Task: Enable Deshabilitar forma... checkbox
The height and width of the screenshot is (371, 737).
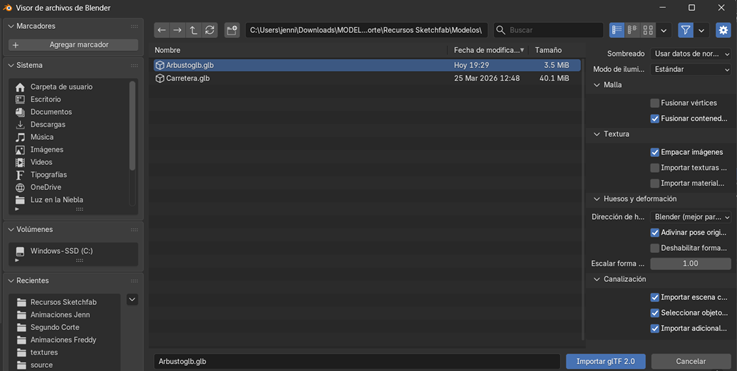Action: click(x=655, y=248)
